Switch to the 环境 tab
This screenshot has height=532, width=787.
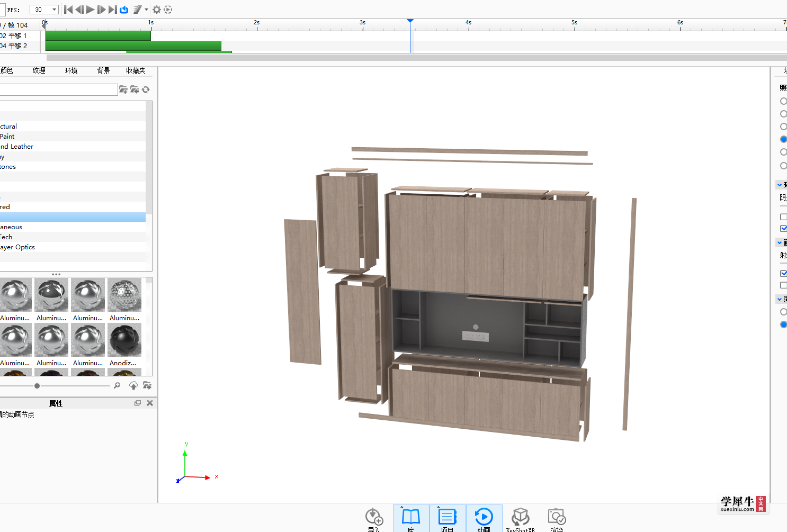pos(71,70)
